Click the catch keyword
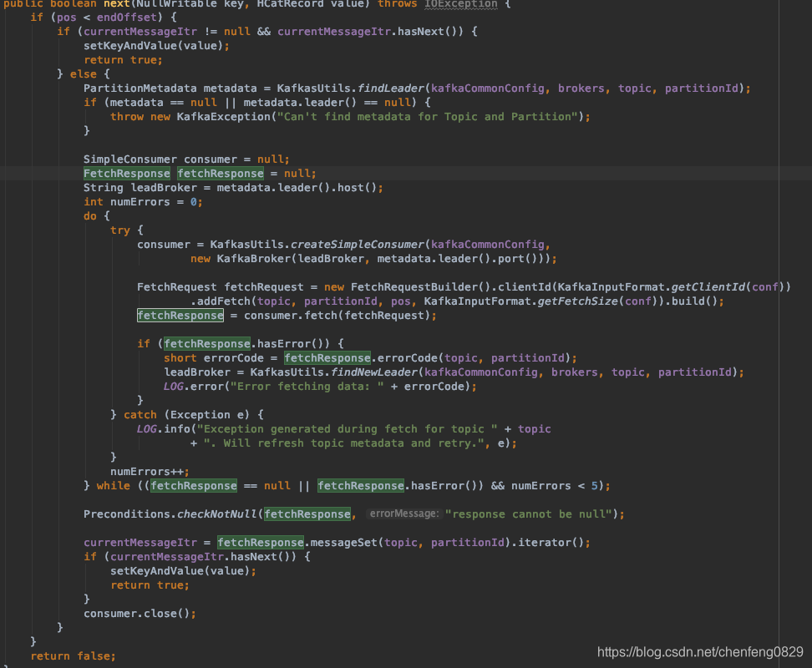 tap(140, 414)
